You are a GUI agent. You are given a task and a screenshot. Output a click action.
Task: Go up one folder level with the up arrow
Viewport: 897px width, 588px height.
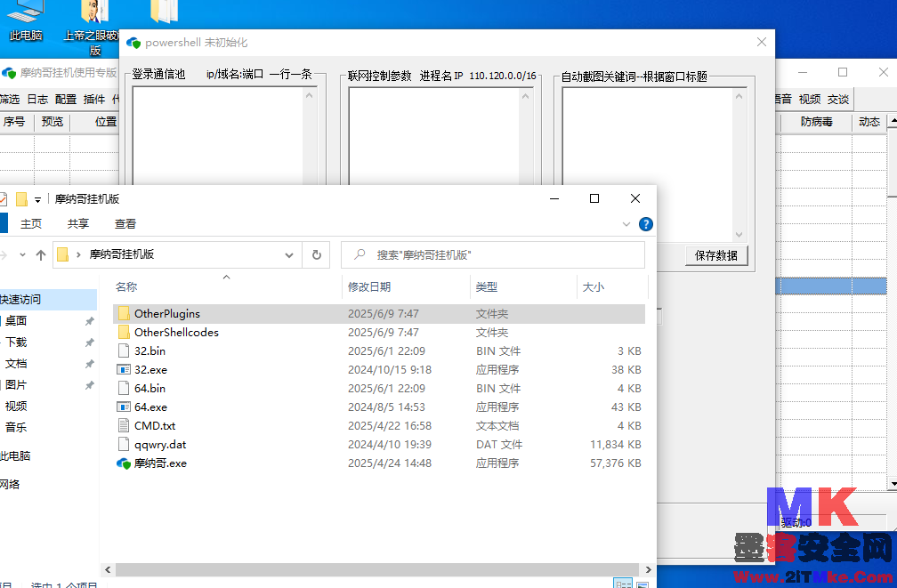(41, 255)
